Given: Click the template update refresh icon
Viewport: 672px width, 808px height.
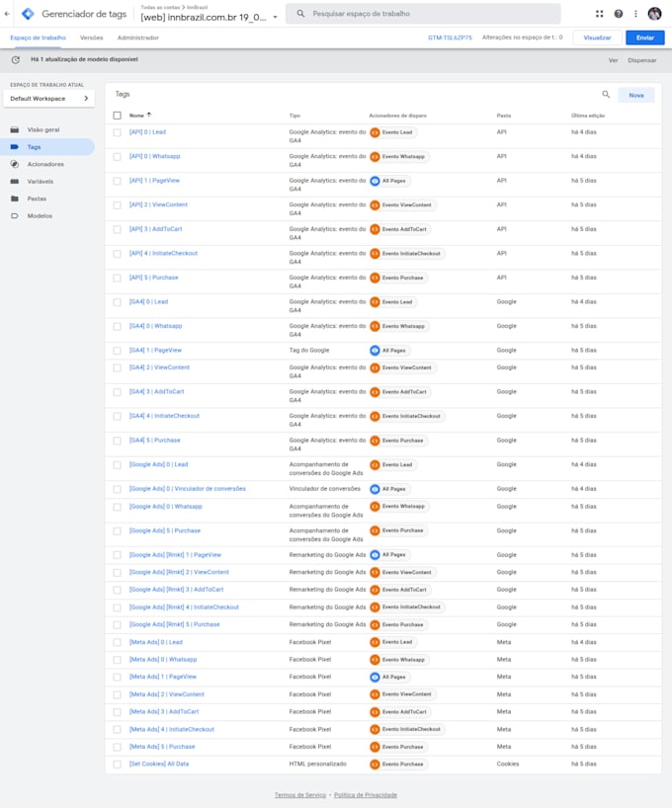Looking at the screenshot, I should point(16,60).
